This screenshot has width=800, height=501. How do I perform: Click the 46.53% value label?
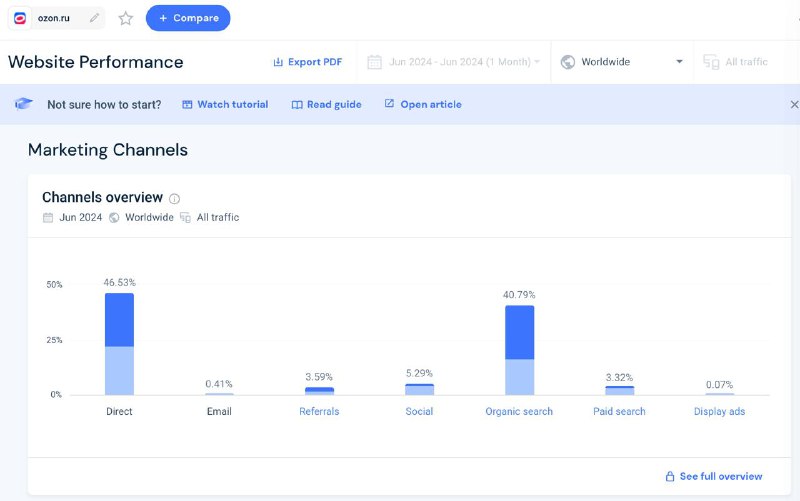tap(119, 282)
